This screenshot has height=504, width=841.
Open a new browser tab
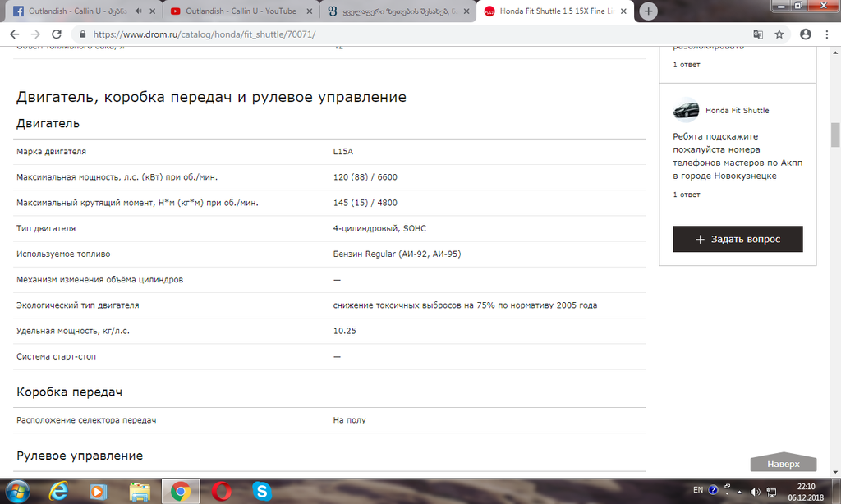coord(648,11)
